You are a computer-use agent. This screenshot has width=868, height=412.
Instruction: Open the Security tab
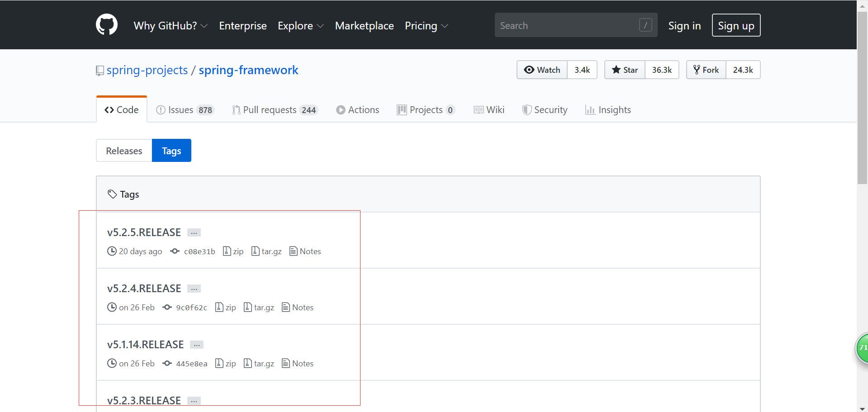click(x=545, y=110)
